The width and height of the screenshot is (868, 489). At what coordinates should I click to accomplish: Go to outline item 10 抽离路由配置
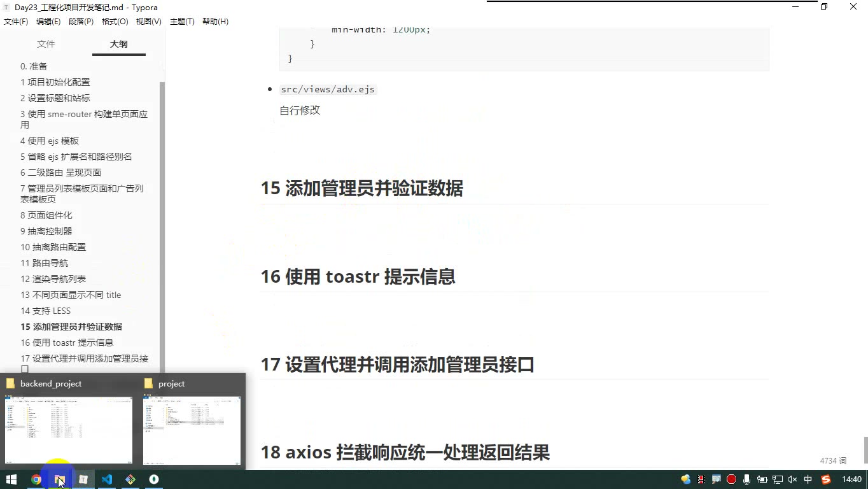point(53,247)
